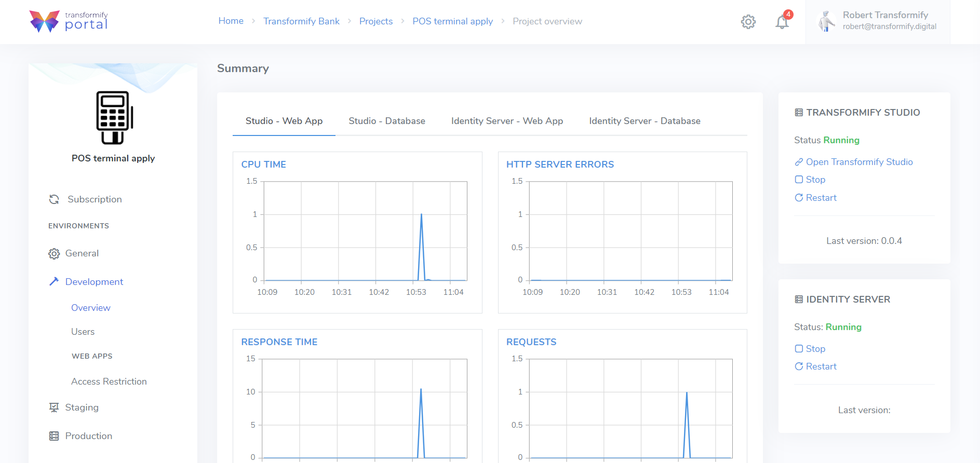Click the Running status under Identity Server

[x=843, y=327]
